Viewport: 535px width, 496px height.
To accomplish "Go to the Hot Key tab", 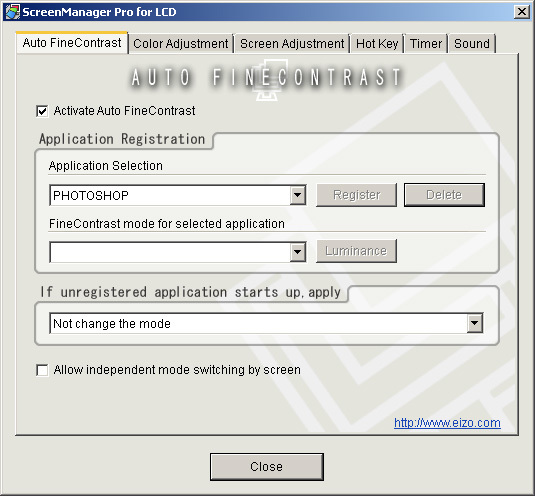I will click(377, 44).
